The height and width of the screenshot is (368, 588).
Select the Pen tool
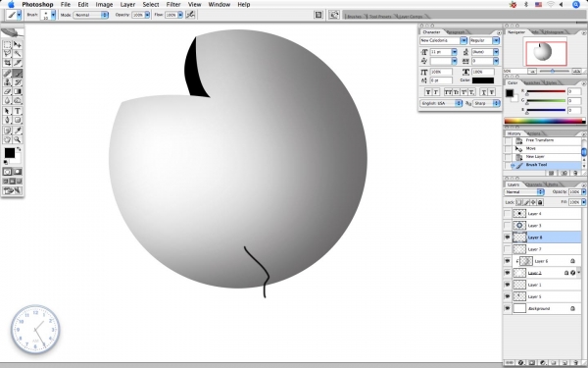point(7,120)
